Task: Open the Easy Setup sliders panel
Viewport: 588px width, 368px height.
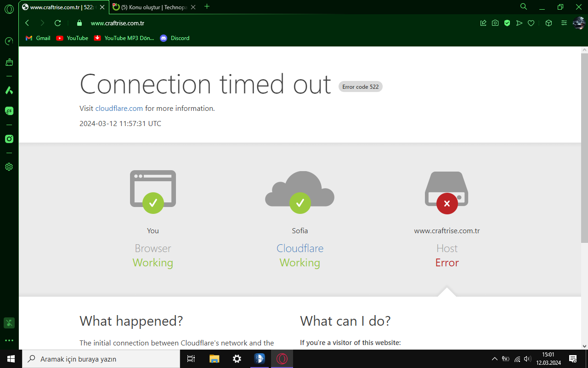Action: tap(564, 23)
